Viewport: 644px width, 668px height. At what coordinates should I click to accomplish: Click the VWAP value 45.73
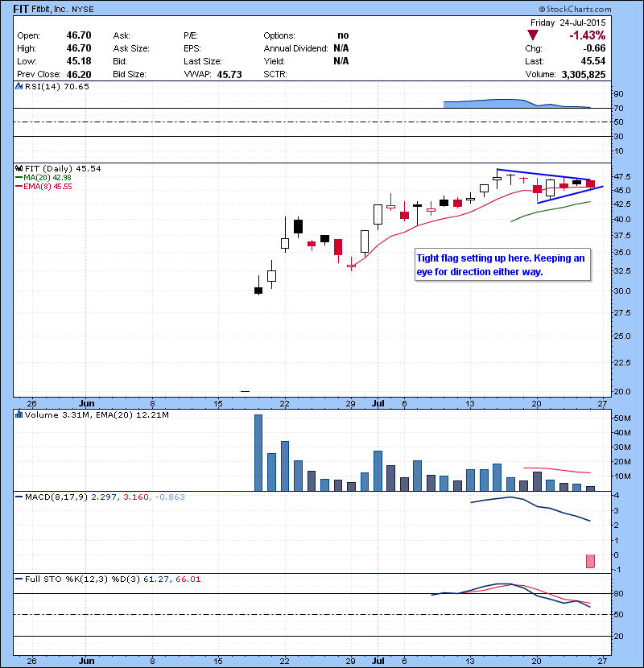pyautogui.click(x=229, y=75)
